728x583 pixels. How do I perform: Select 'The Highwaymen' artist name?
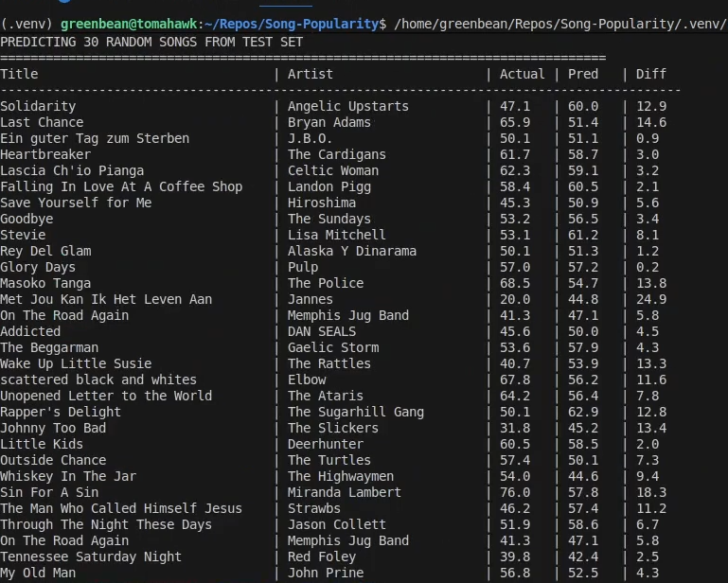[340, 476]
